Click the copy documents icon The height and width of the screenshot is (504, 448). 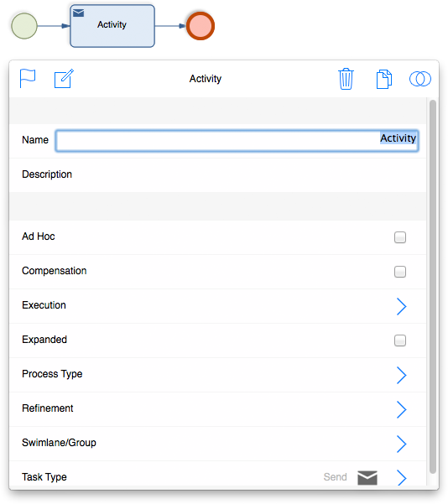pyautogui.click(x=384, y=79)
